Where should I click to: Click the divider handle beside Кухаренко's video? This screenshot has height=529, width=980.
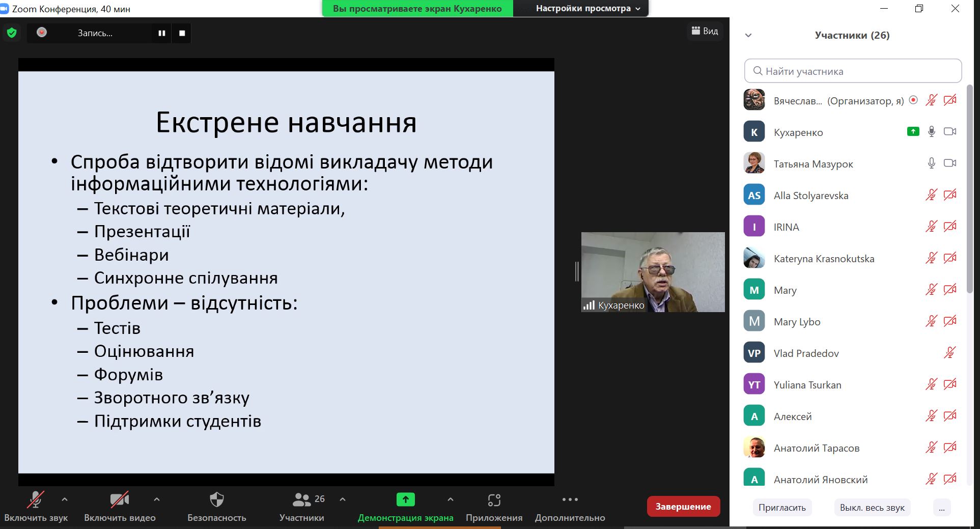pyautogui.click(x=577, y=271)
